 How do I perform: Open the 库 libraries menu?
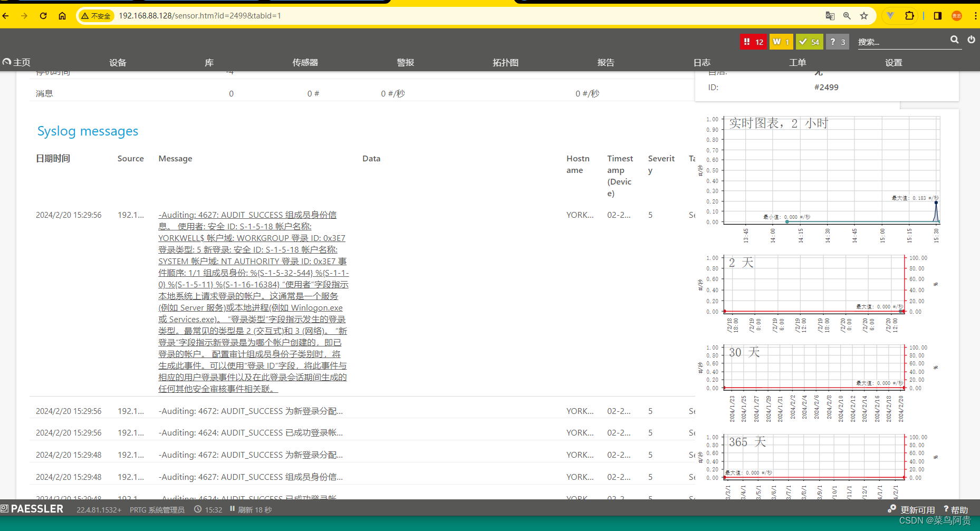click(x=209, y=62)
